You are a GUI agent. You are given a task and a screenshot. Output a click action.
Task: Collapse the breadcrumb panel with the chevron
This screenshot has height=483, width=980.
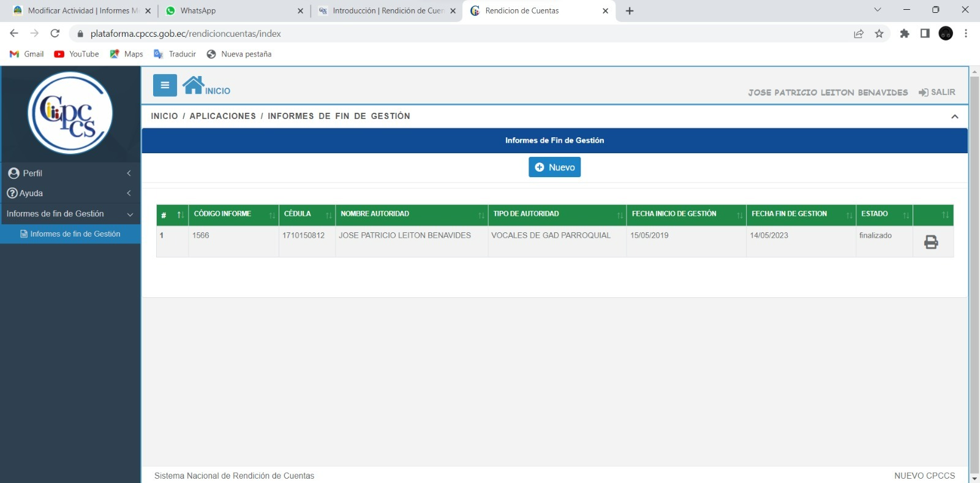(x=954, y=116)
